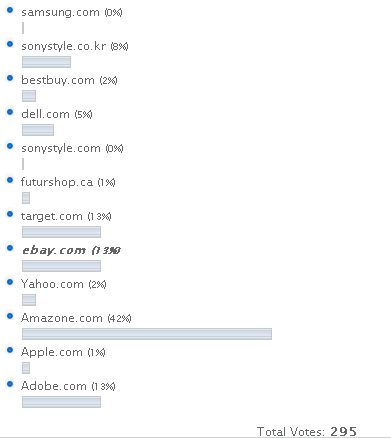Click the target.com 13% result bar

(x=61, y=232)
